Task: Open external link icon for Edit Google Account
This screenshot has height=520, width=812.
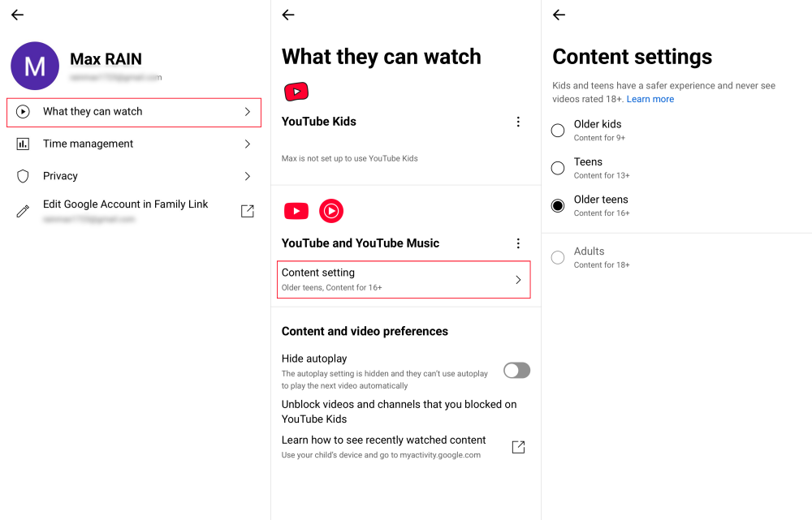Action: 248,211
